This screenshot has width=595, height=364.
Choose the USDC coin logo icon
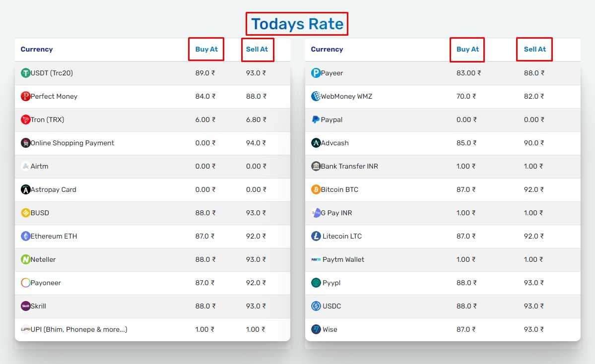click(x=316, y=306)
